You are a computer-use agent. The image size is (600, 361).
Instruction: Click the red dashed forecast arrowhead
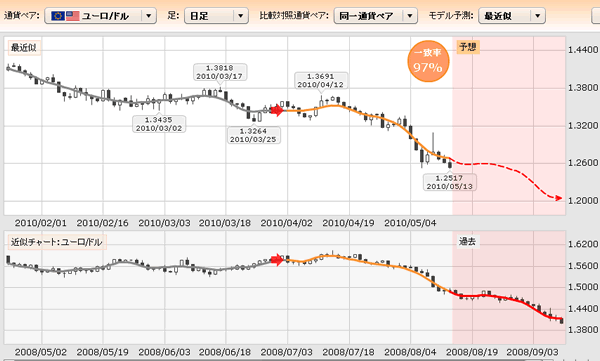(x=558, y=198)
